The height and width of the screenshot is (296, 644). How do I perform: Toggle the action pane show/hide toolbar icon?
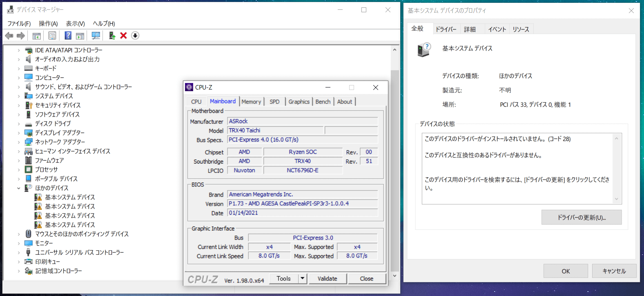tap(80, 36)
